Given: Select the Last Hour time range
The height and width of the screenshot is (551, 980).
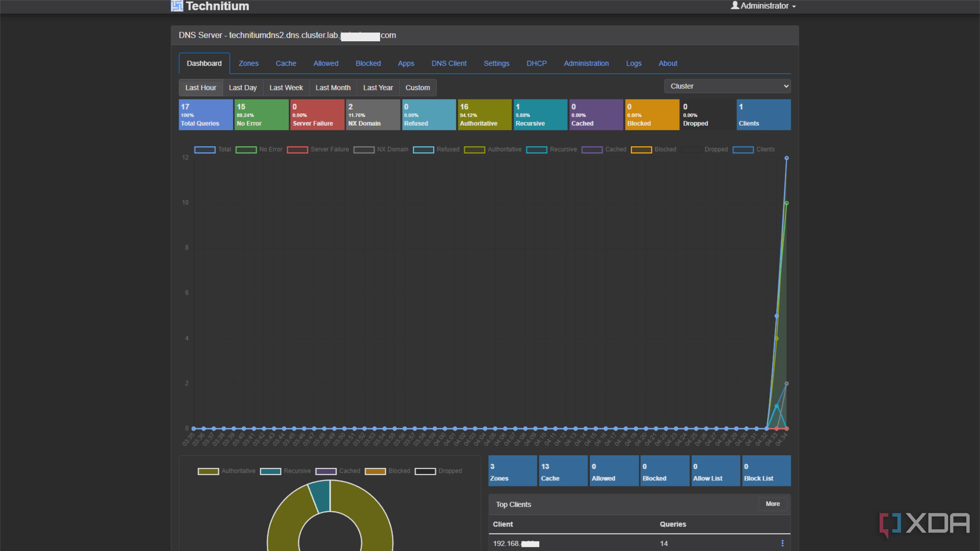Looking at the screenshot, I should [200, 88].
